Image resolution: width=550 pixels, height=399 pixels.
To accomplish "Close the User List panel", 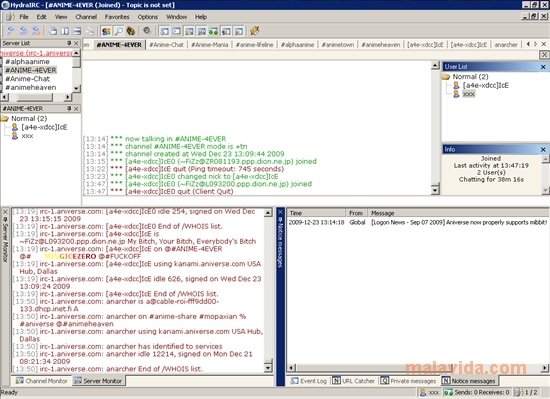I will coord(543,67).
